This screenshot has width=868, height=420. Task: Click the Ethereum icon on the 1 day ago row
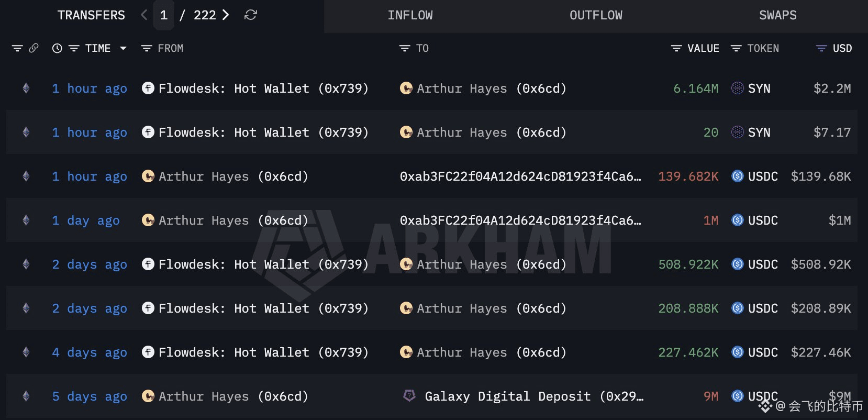click(x=26, y=220)
